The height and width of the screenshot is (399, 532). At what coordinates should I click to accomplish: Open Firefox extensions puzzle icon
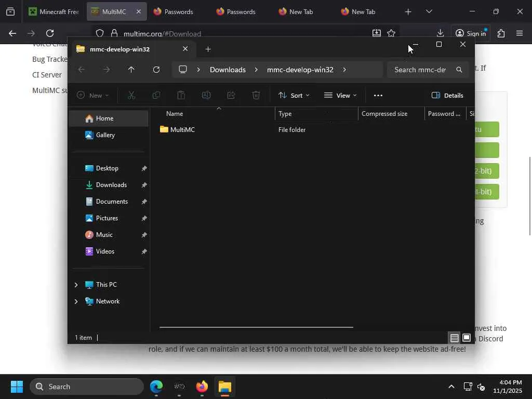[501, 33]
